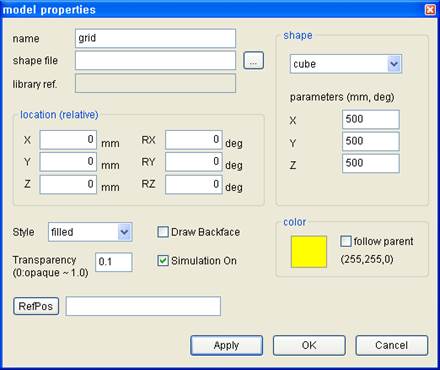This screenshot has width=440, height=370.
Task: Focus the text field beside RefPos
Action: point(143,306)
